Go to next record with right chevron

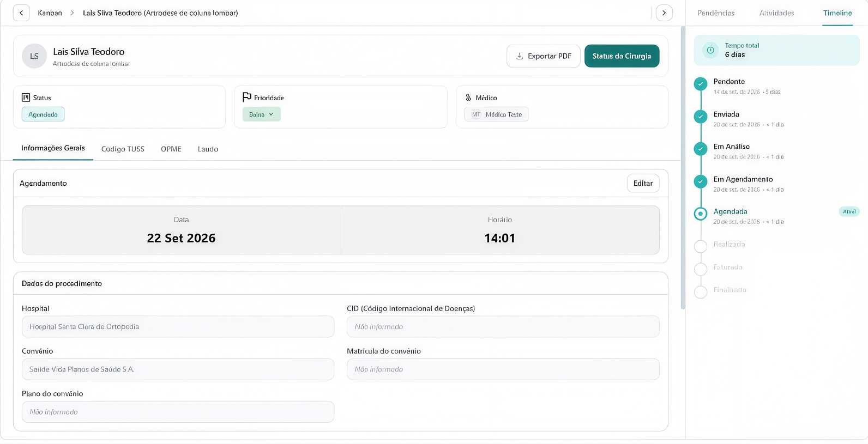click(x=664, y=13)
